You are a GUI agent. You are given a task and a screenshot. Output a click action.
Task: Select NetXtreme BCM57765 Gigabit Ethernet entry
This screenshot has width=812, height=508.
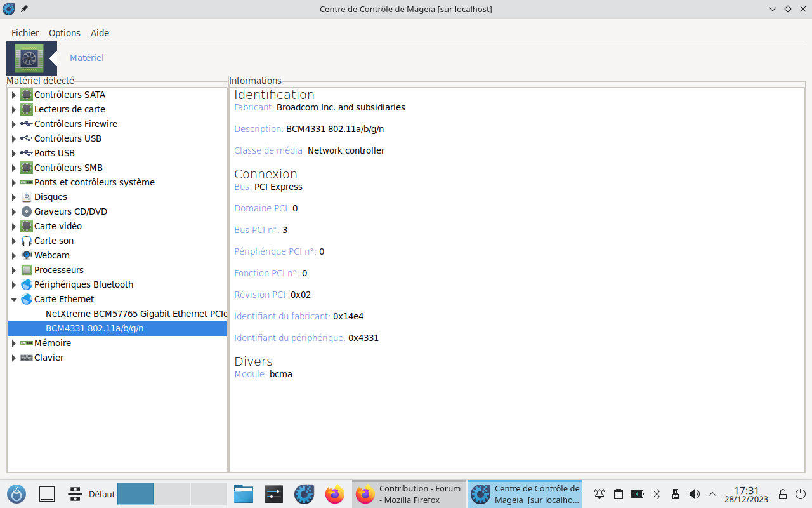[136, 314]
